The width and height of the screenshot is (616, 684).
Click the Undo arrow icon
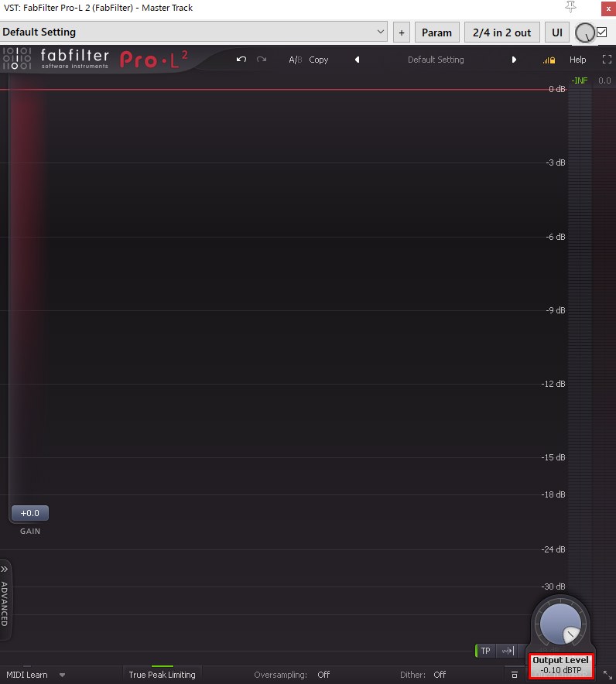click(x=241, y=60)
